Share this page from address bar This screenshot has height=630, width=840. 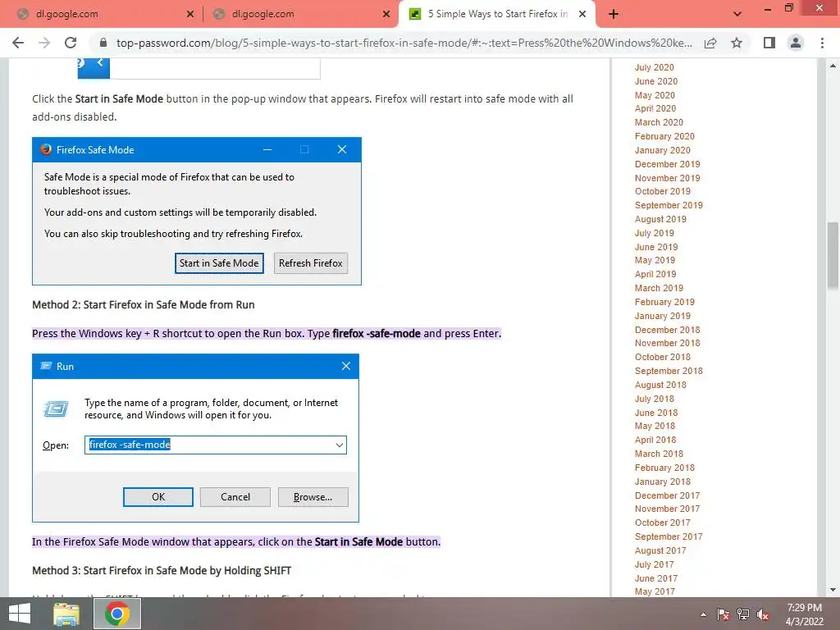click(710, 43)
